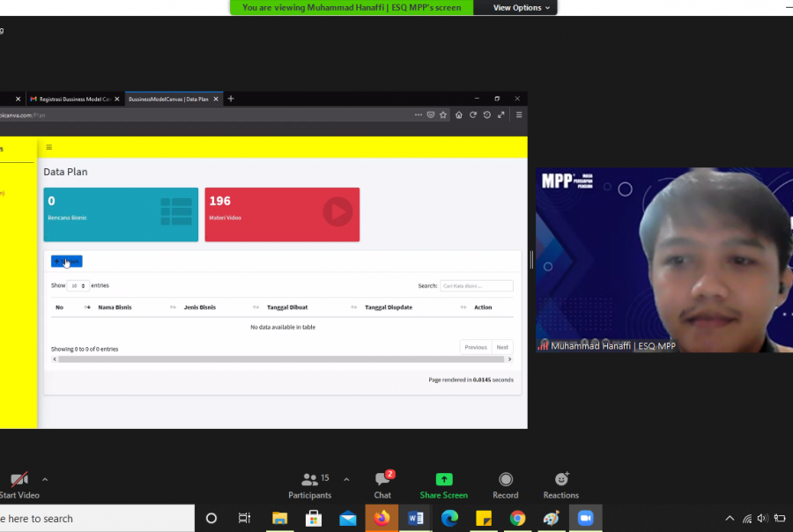
Task: Sort table by Nama Bisnis column
Action: coord(115,307)
